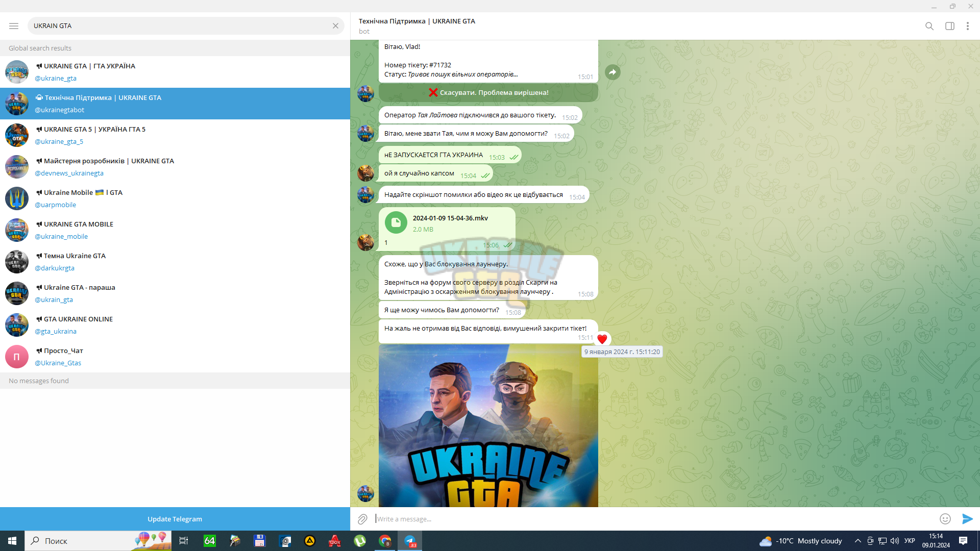Click message Я ще можу чимось Вам допомогти?
This screenshot has width=980, height=551.
pos(452,310)
